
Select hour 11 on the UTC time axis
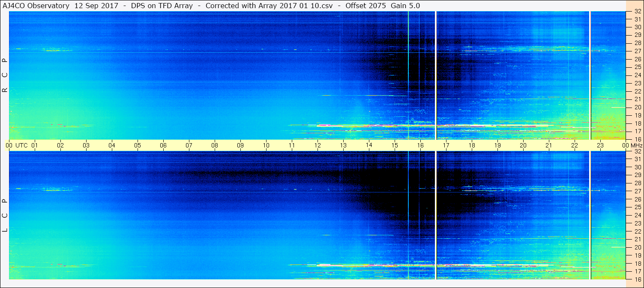[292, 146]
